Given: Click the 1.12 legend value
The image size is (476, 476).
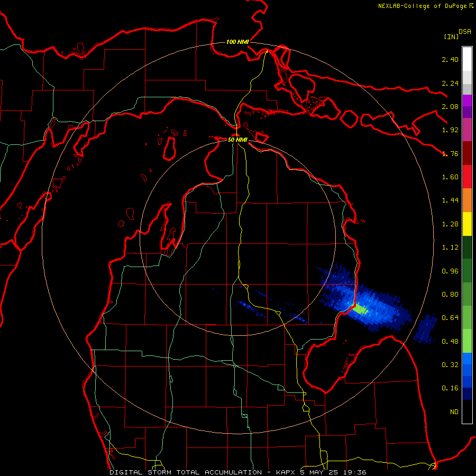Looking at the screenshot, I should tap(450, 248).
